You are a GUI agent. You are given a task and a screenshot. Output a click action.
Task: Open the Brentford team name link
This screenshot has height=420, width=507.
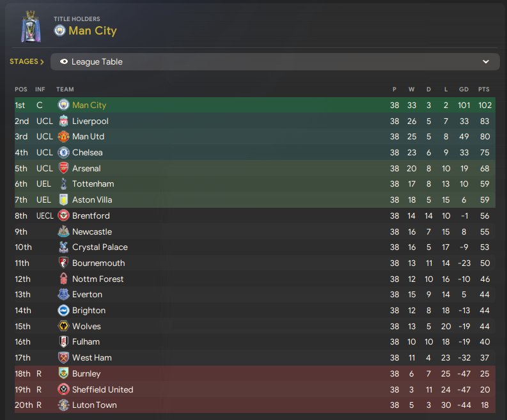91,215
